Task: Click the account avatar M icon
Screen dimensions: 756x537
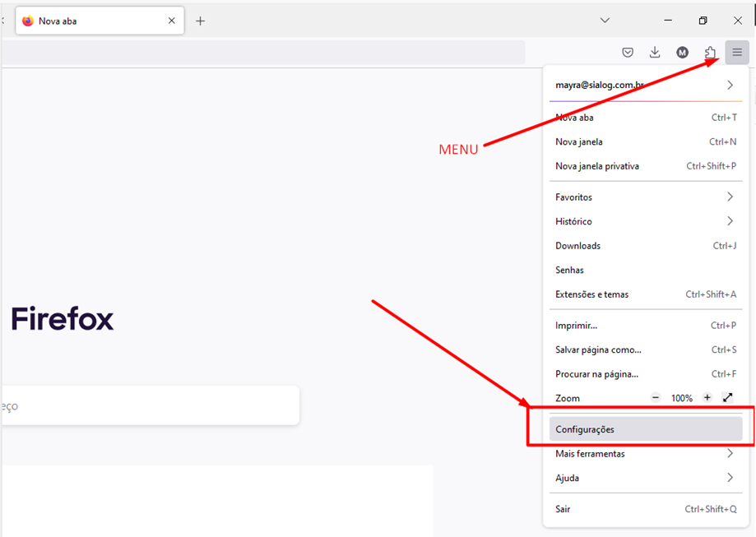Action: (x=682, y=53)
